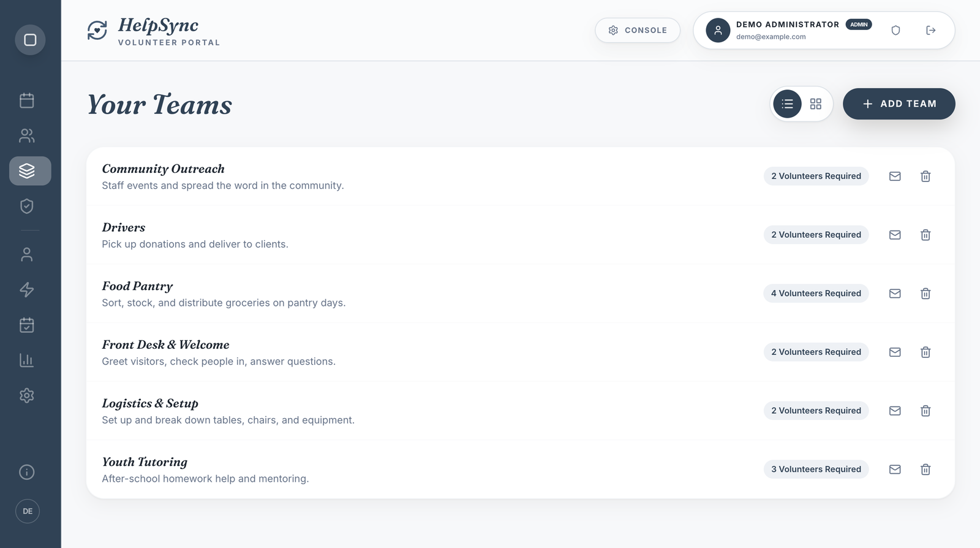Viewport: 980px width, 548px height.
Task: Delete the Youth Tutoring team
Action: 925,470
